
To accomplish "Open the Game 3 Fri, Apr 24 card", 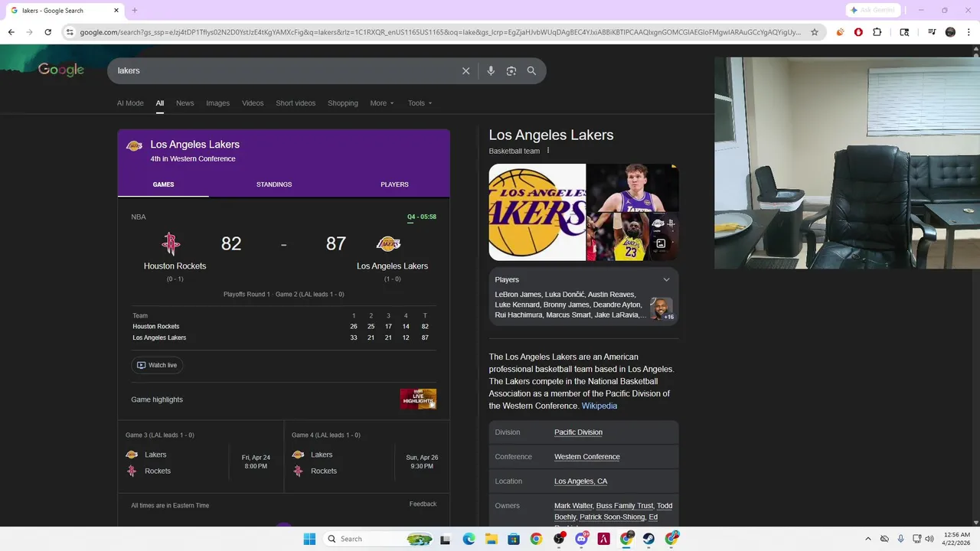I will [201, 457].
